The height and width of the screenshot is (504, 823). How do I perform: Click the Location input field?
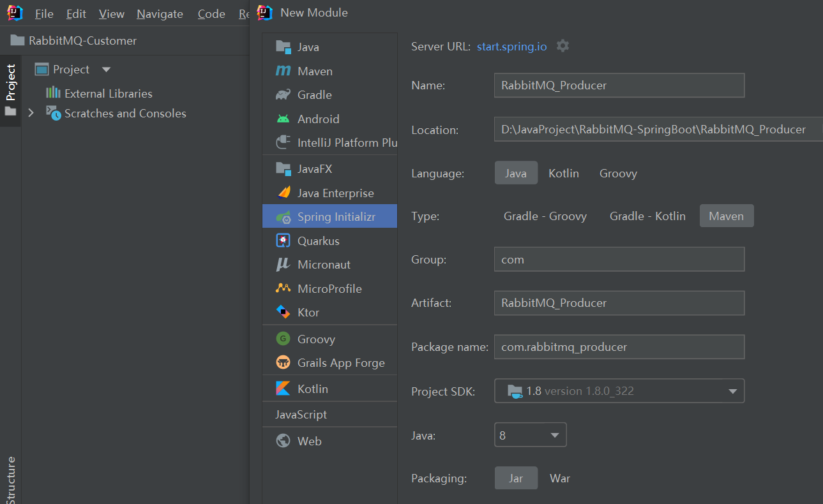tap(658, 129)
